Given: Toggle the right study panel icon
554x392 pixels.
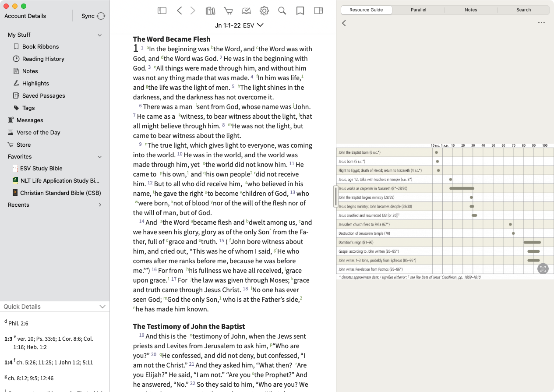Looking at the screenshot, I should [318, 11].
